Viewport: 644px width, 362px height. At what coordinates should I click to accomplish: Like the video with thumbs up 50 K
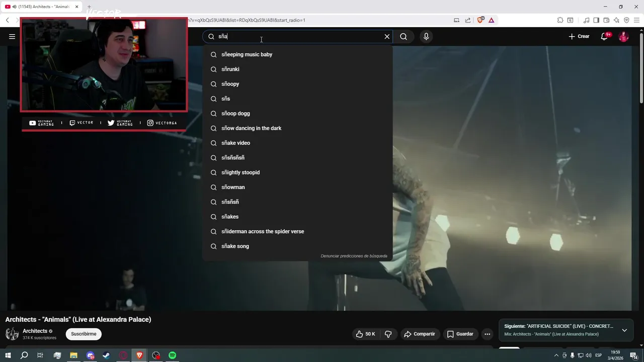click(x=366, y=334)
